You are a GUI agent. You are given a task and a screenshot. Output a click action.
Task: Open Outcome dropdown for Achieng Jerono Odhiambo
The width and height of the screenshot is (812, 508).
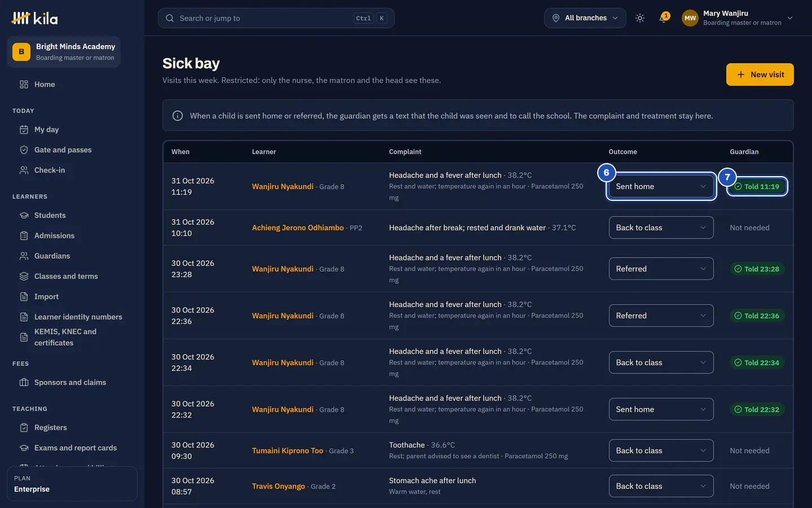(x=661, y=227)
